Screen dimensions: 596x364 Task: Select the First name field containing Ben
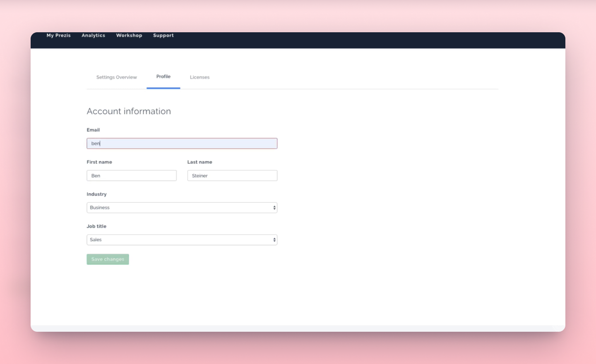[132, 175]
